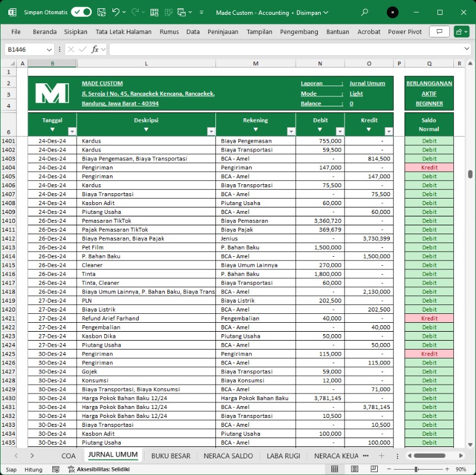The width and height of the screenshot is (476, 475).
Task: Select the Pemasaran TikTok description cell
Action: pyautogui.click(x=146, y=221)
